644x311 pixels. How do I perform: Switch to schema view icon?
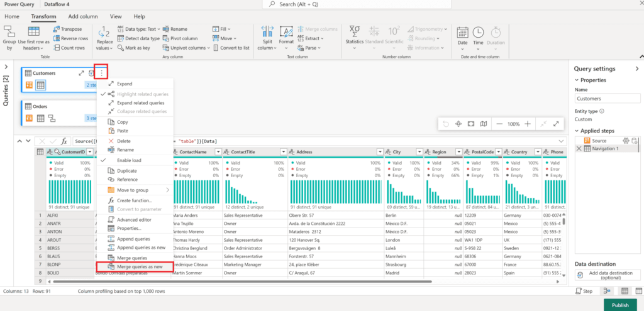click(639, 292)
